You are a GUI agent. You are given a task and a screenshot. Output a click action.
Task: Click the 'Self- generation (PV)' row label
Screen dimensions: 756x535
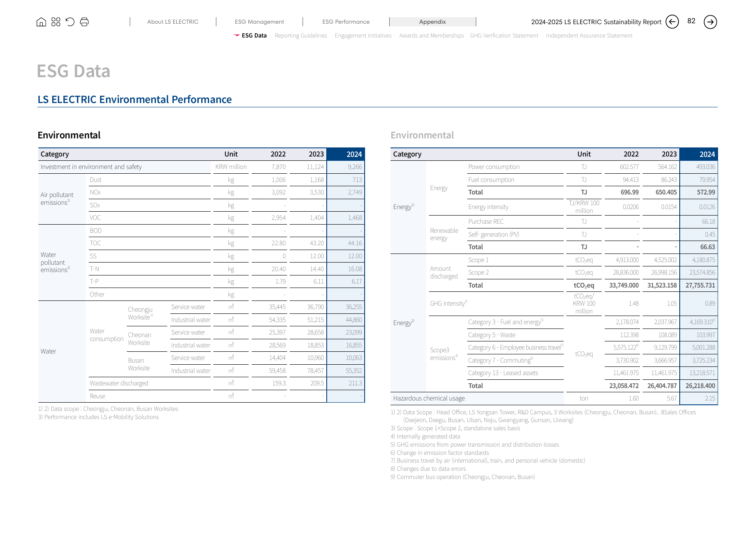click(x=494, y=235)
